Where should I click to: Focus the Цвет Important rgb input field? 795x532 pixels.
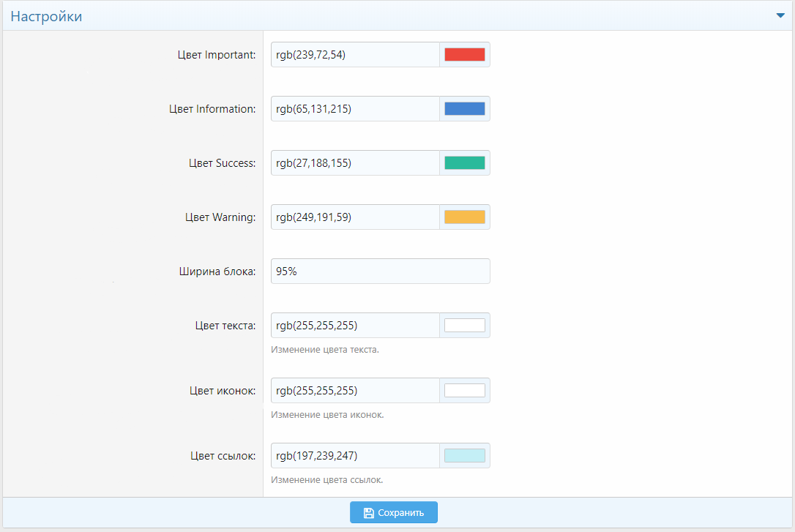(x=355, y=55)
